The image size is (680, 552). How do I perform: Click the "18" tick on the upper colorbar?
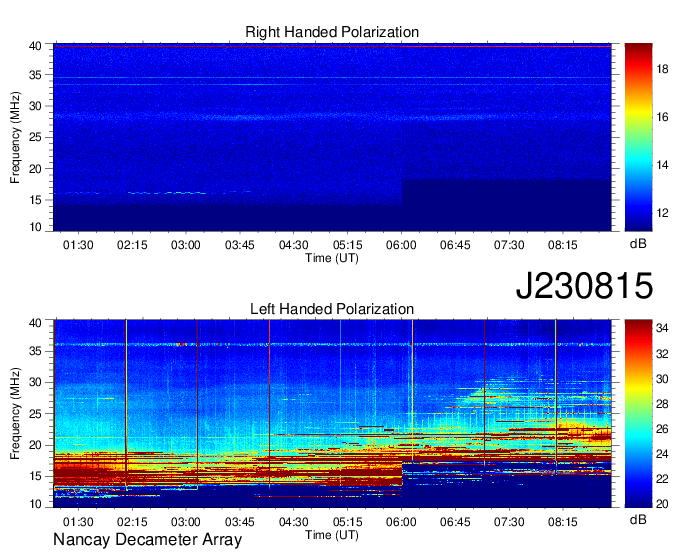[x=663, y=69]
